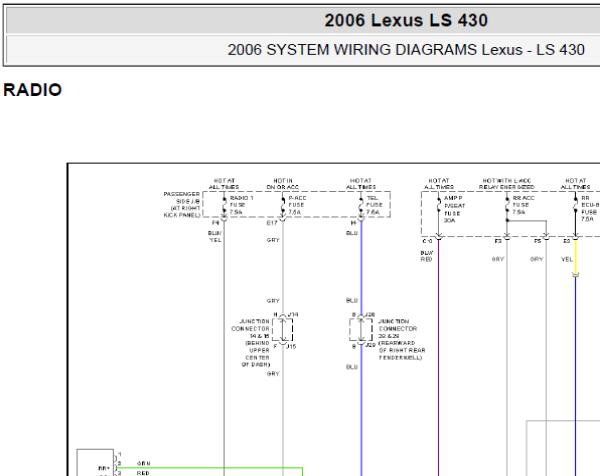Viewport: 600px width, 476px height.
Task: Click 'HOT WITH L-ACC RELAY ENERGIZED' label
Action: (x=507, y=184)
